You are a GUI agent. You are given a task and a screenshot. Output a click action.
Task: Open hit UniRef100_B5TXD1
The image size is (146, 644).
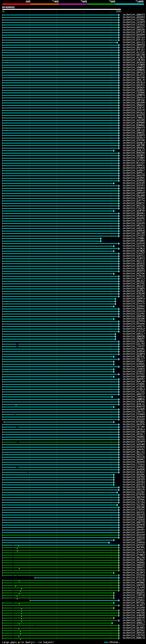coord(134,602)
